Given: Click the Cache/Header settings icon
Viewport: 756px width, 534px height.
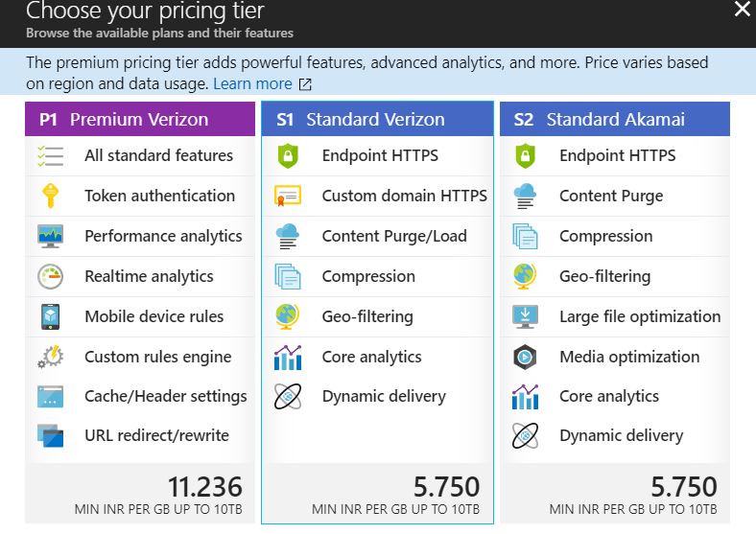Looking at the screenshot, I should click(x=50, y=396).
